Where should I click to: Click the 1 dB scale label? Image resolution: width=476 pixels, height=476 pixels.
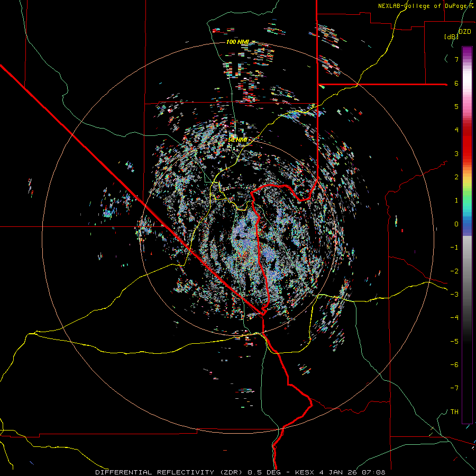click(456, 200)
